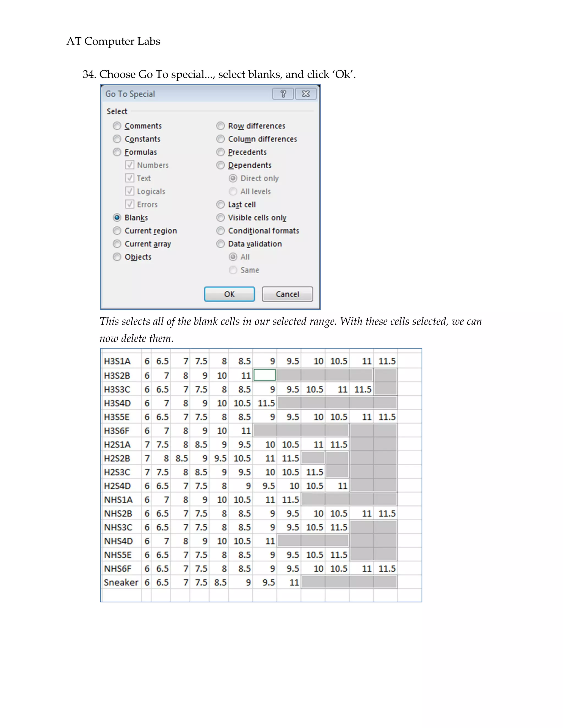Select the Objects radio option
Viewport: 563px width, 728px height.
pos(117,257)
